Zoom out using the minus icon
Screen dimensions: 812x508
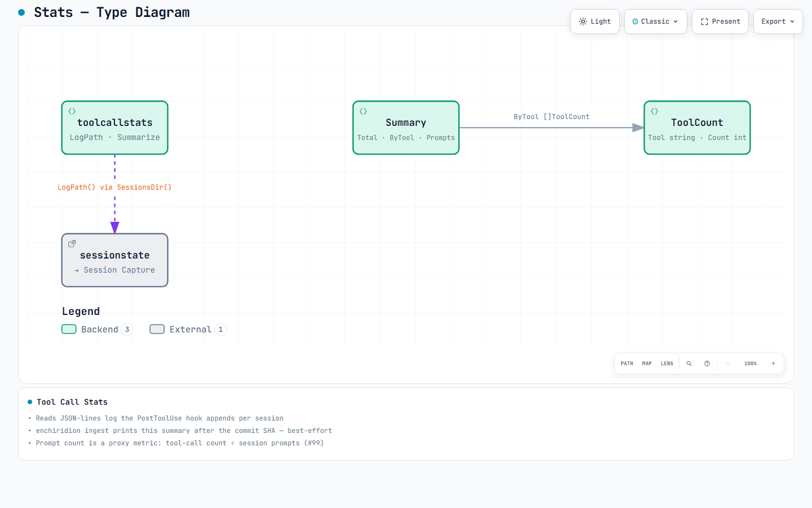pyautogui.click(x=727, y=364)
